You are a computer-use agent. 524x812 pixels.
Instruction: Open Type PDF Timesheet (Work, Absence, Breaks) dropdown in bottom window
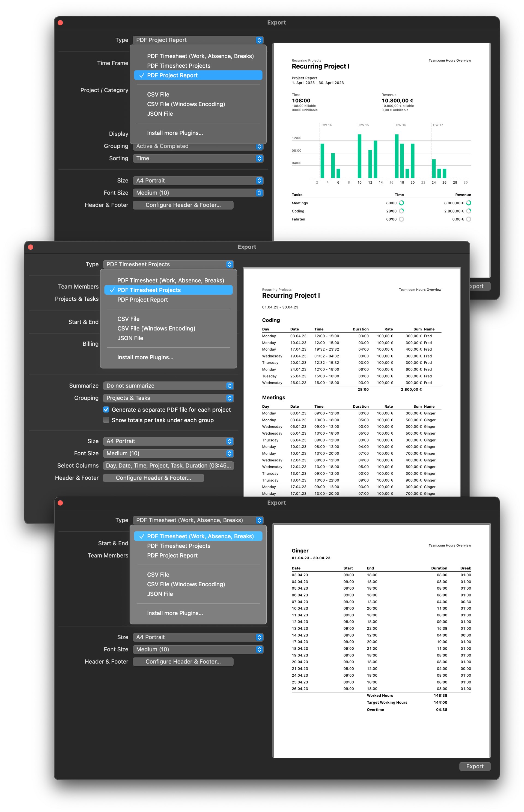click(x=198, y=521)
